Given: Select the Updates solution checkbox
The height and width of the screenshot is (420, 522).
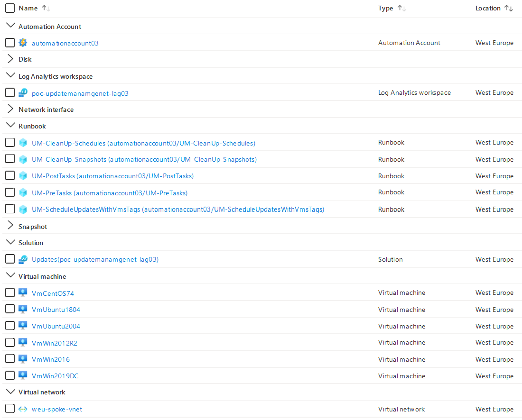Looking at the screenshot, I should [x=10, y=259].
